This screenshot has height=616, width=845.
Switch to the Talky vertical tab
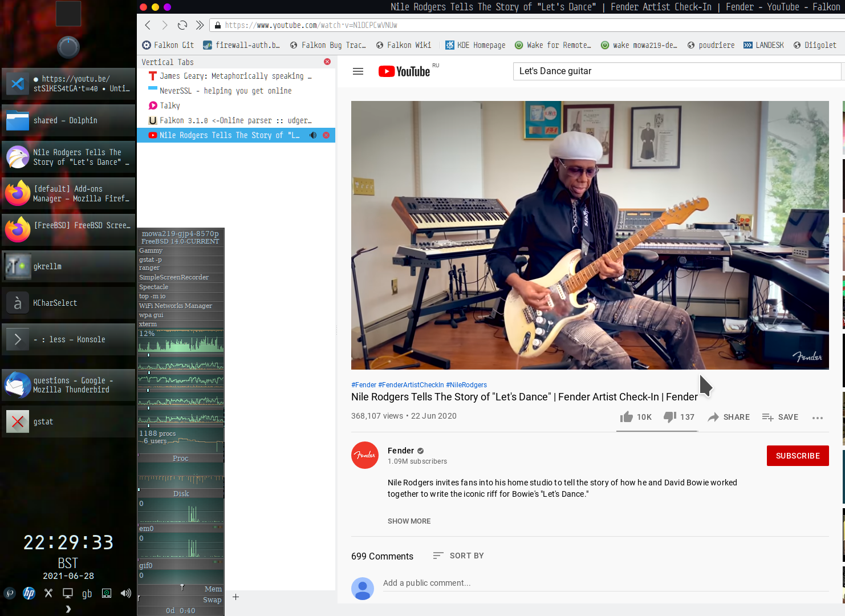click(170, 106)
